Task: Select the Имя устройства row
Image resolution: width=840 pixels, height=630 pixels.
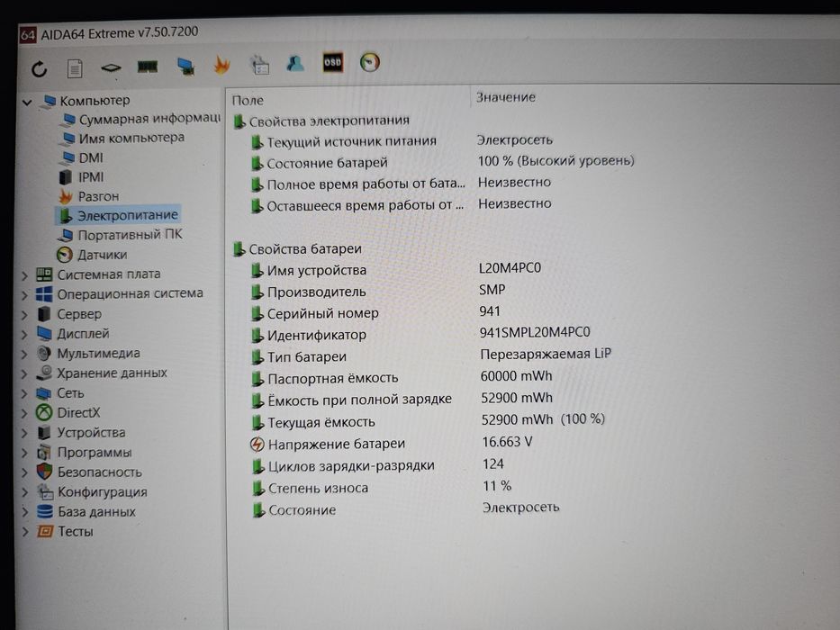Action: click(x=396, y=269)
